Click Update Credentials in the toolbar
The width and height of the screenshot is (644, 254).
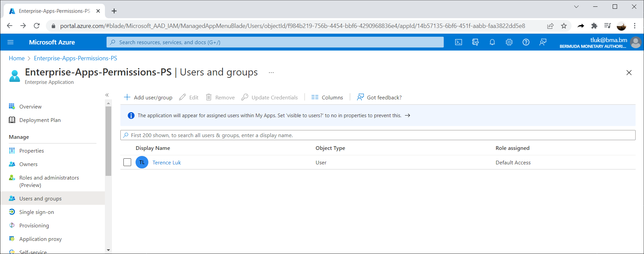[270, 97]
